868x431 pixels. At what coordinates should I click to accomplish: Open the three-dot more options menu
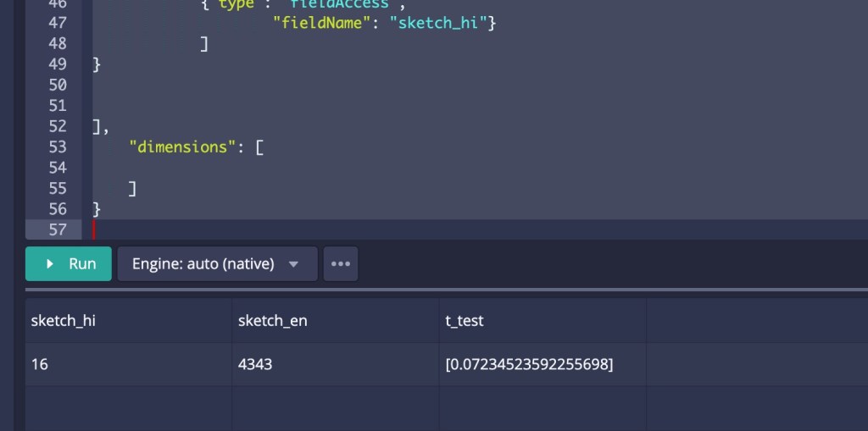point(341,263)
